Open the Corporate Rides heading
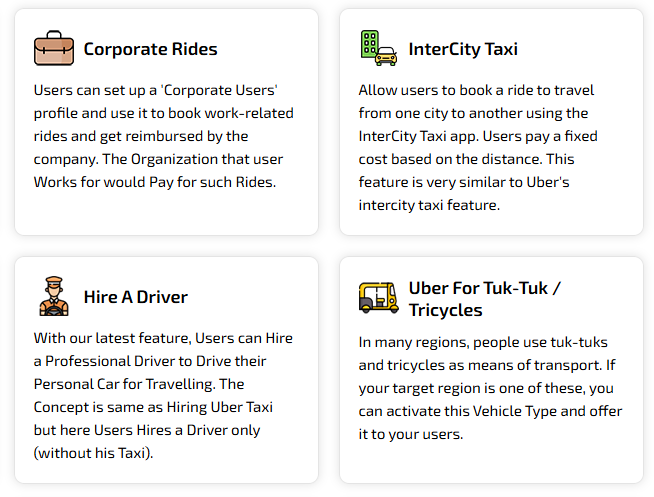The image size is (654, 497). [150, 49]
